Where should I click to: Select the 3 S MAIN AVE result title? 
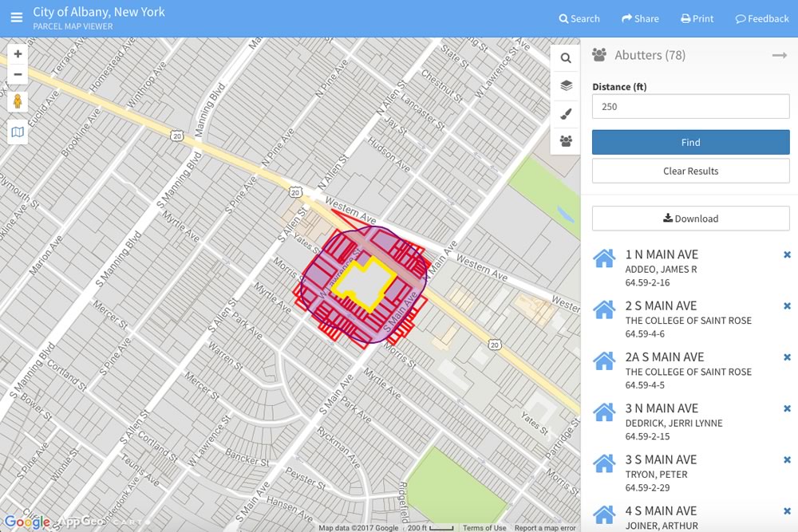pyautogui.click(x=661, y=460)
